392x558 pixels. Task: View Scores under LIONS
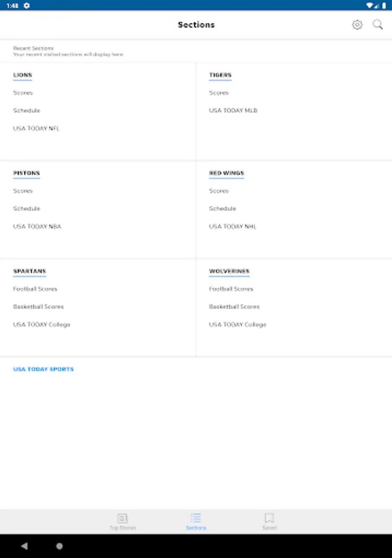point(23,93)
